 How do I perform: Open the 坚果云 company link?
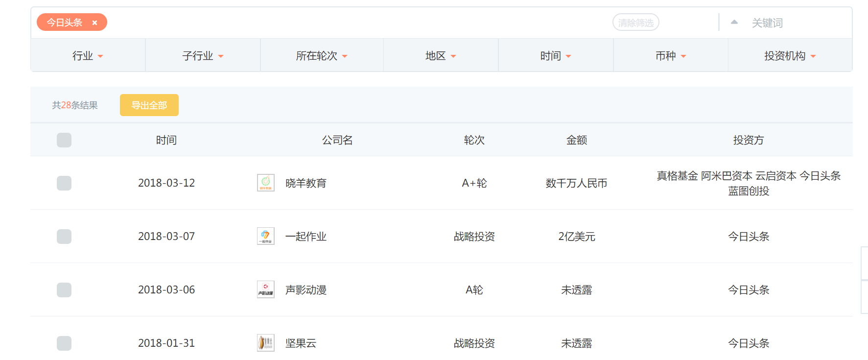(x=301, y=343)
